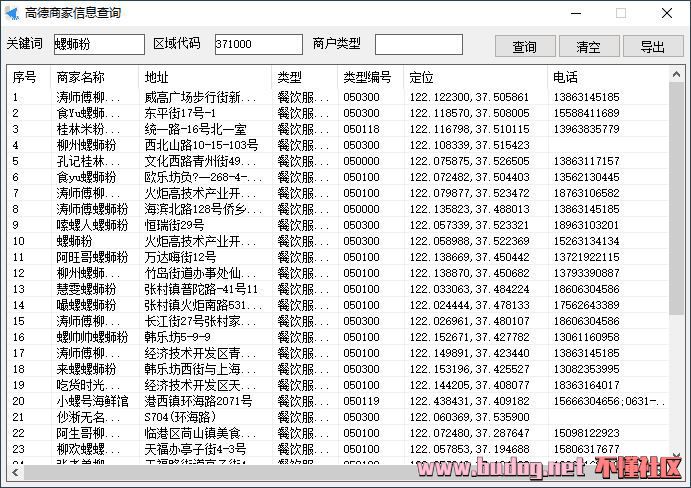Focus the 区域代码 field containing 371000
The image size is (691, 488).
259,44
